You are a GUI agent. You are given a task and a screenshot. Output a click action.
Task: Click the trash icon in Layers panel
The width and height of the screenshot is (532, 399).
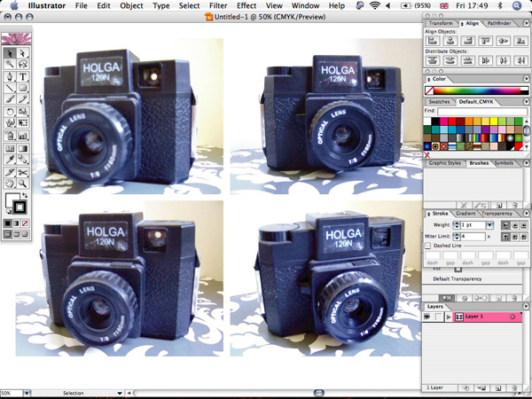point(515,387)
